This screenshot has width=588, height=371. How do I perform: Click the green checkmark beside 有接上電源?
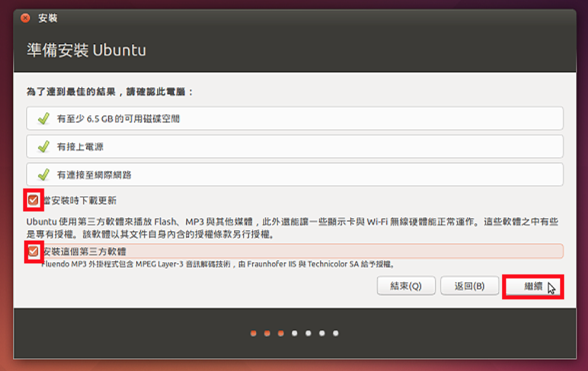[44, 146]
